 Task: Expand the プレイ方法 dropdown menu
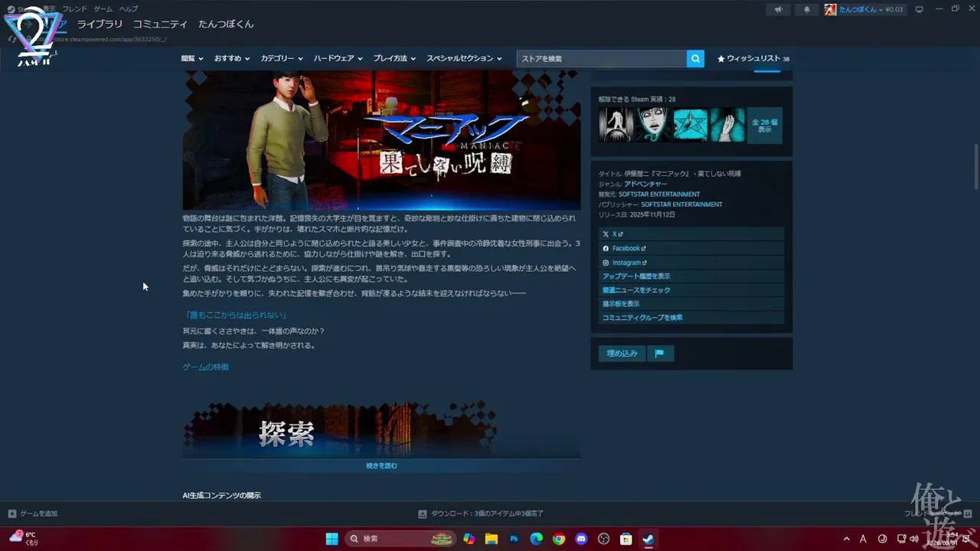[394, 58]
